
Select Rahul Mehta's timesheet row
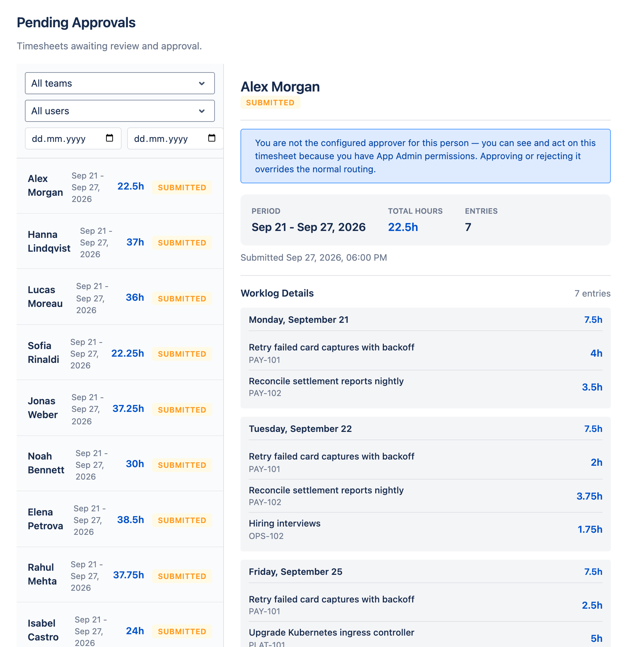pos(120,575)
